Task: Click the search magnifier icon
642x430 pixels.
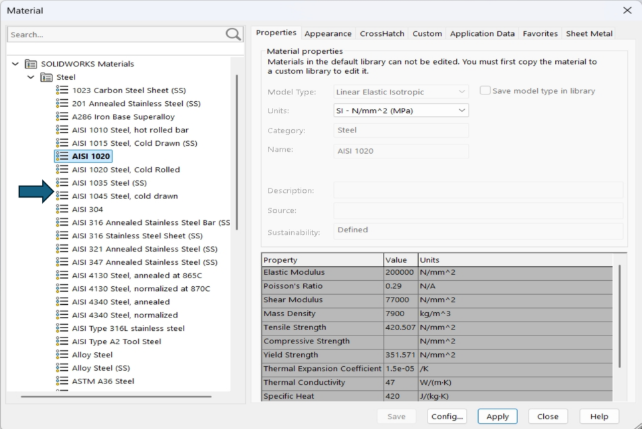Action: (x=233, y=34)
